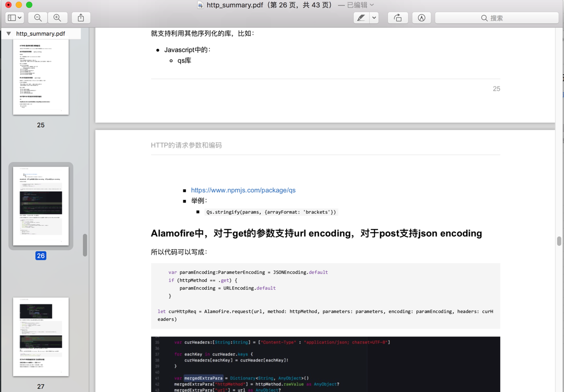Click the page label 26 under thumbnail
The width and height of the screenshot is (564, 392).
41,255
